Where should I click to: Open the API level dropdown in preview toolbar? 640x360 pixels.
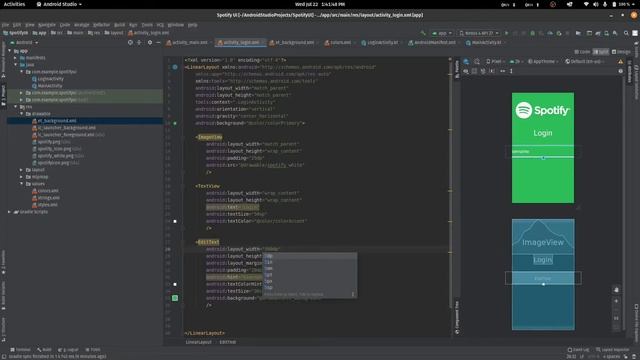(516, 62)
